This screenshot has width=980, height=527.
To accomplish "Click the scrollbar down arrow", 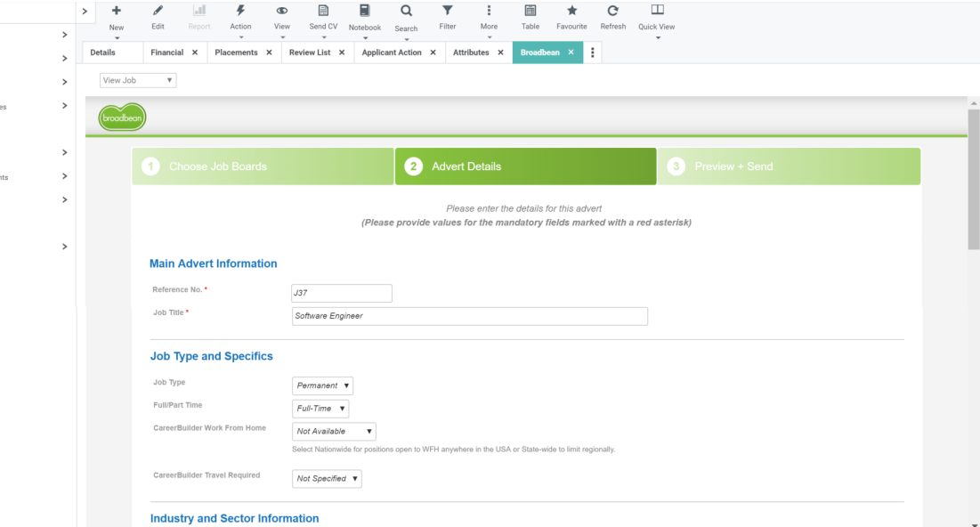I will tap(974, 525).
